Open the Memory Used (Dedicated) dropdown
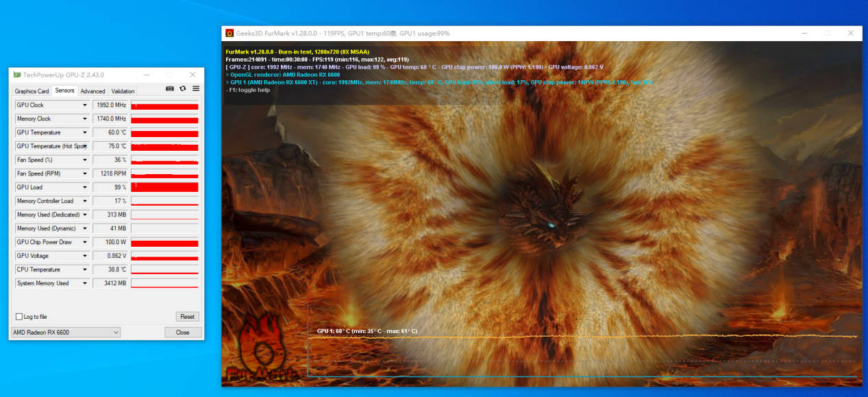The width and height of the screenshot is (868, 397). point(85,215)
